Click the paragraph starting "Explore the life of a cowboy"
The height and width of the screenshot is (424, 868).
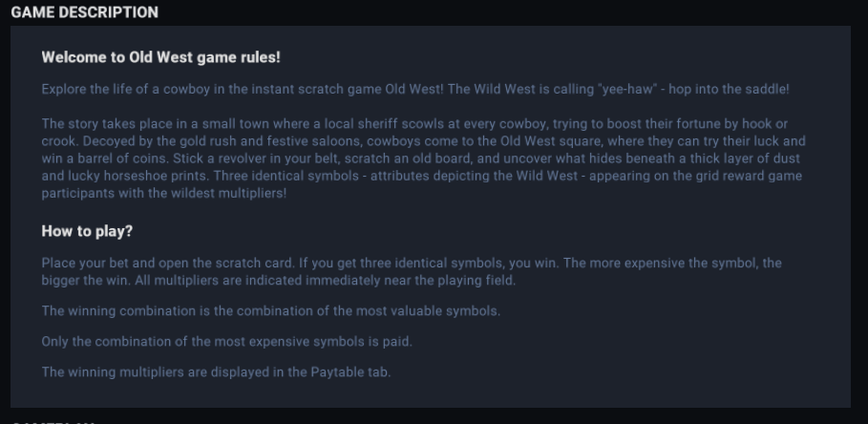(x=415, y=90)
